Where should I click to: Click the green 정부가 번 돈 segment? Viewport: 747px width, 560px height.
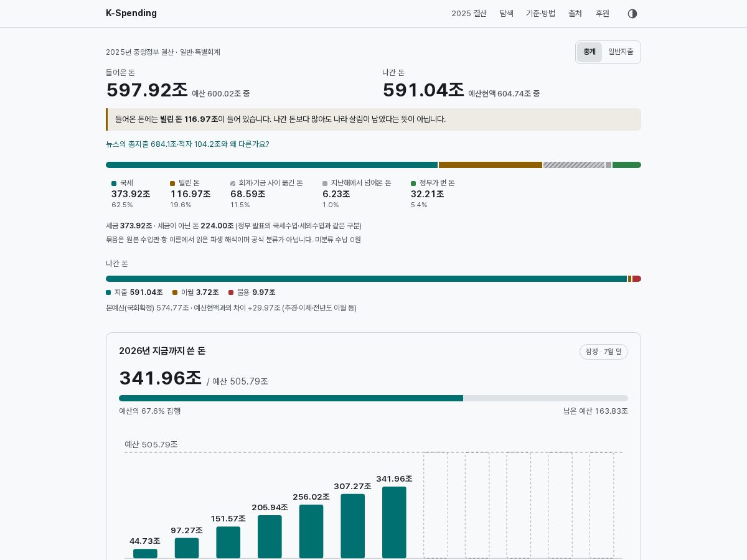coord(627,165)
